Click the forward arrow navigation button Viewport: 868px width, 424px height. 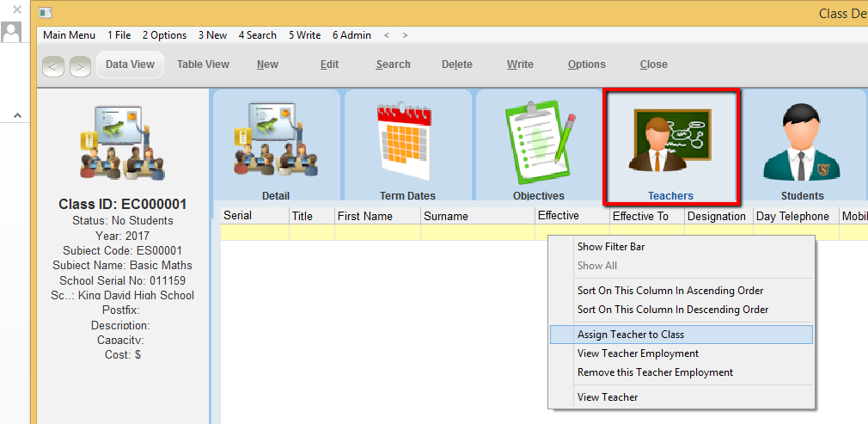tap(80, 65)
